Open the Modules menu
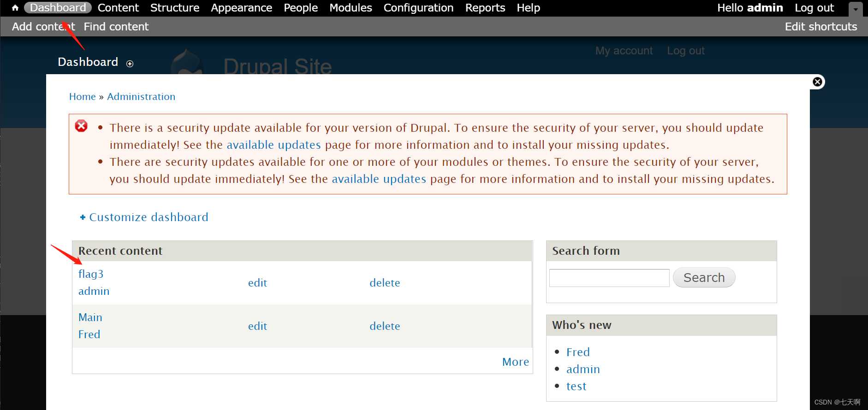 click(x=351, y=8)
